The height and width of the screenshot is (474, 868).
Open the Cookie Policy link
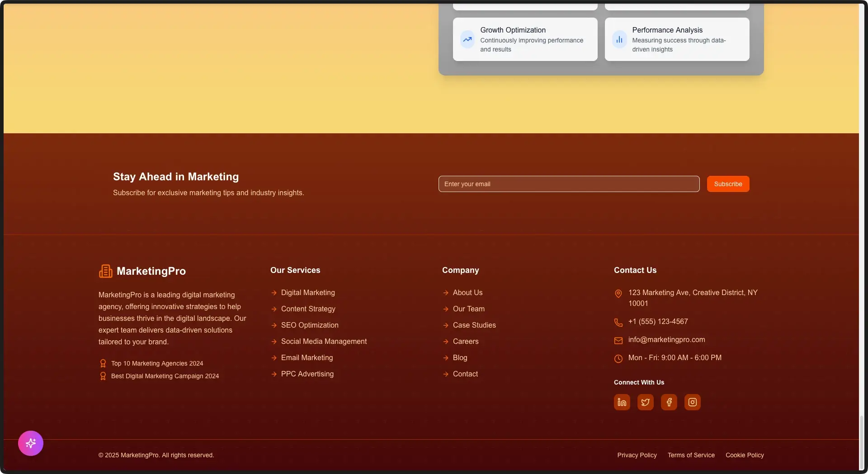[745, 455]
